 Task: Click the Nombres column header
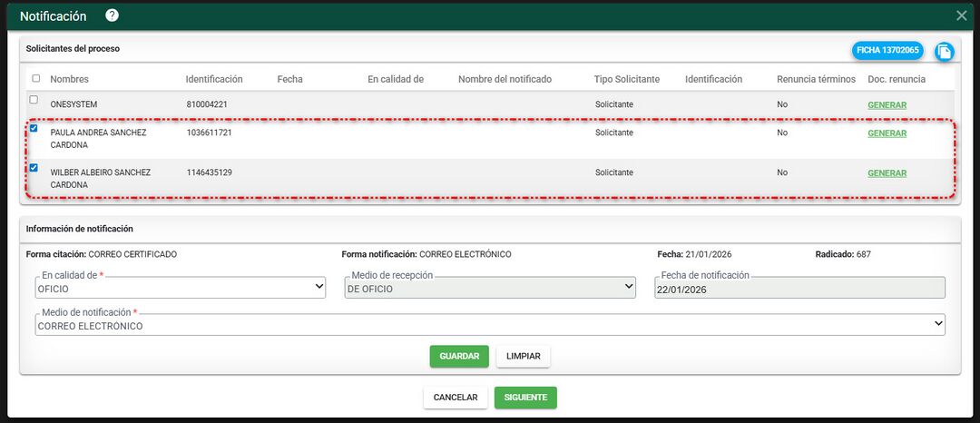(70, 79)
